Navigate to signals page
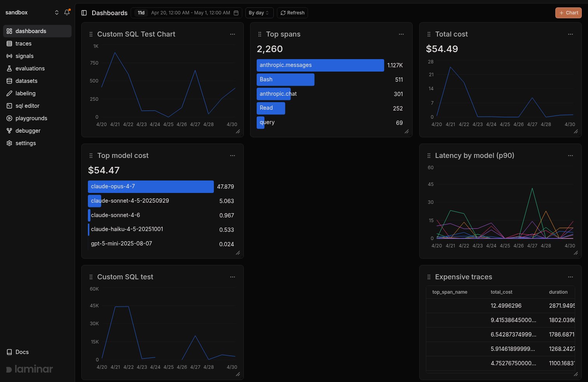Screen dimensions: 588x382 37,56
